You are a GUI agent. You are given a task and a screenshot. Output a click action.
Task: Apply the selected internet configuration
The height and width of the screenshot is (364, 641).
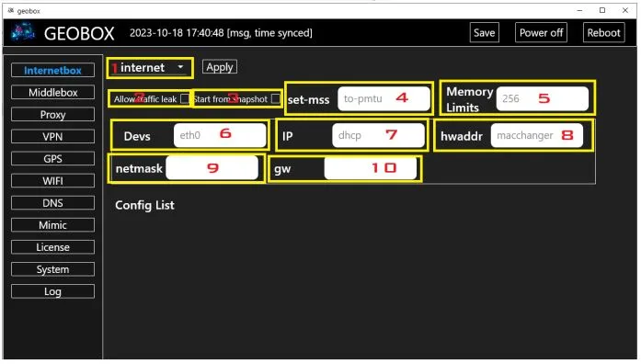click(x=220, y=67)
